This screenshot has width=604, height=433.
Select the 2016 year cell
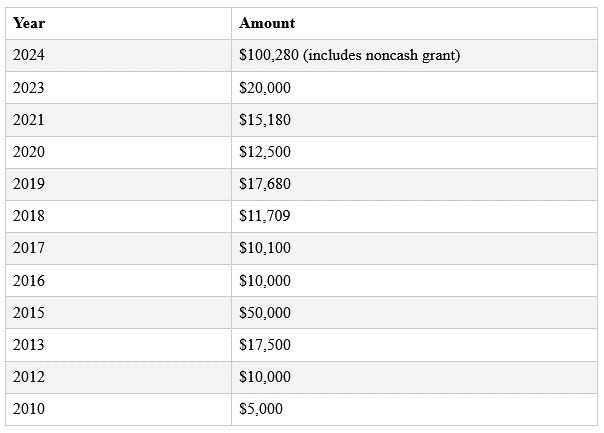point(118,280)
